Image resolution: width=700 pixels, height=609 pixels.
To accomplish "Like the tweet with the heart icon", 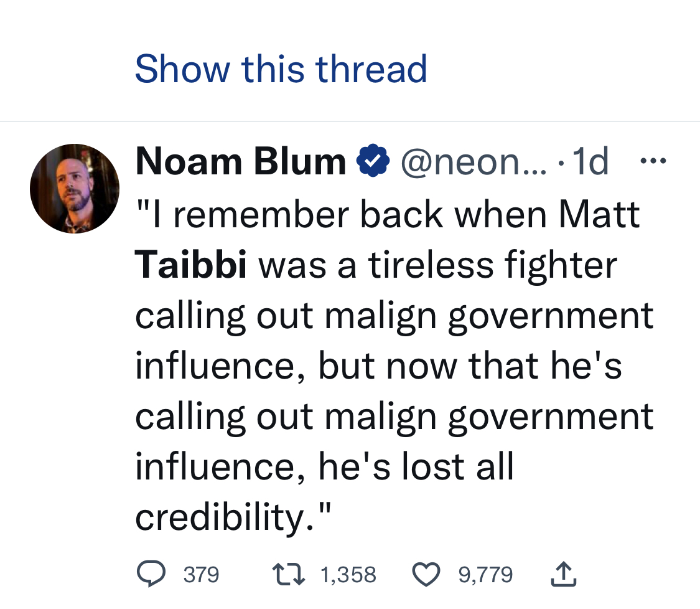I will coord(426,574).
